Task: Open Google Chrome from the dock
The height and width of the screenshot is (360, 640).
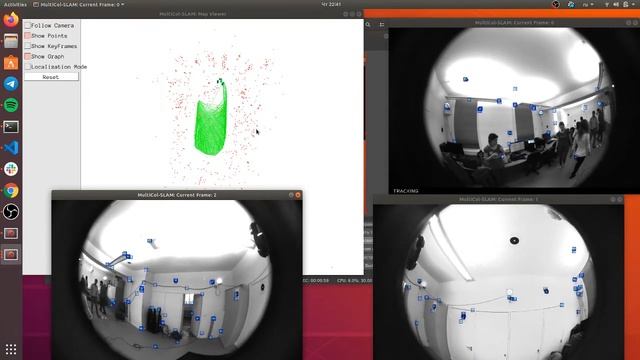Action: pos(11,190)
